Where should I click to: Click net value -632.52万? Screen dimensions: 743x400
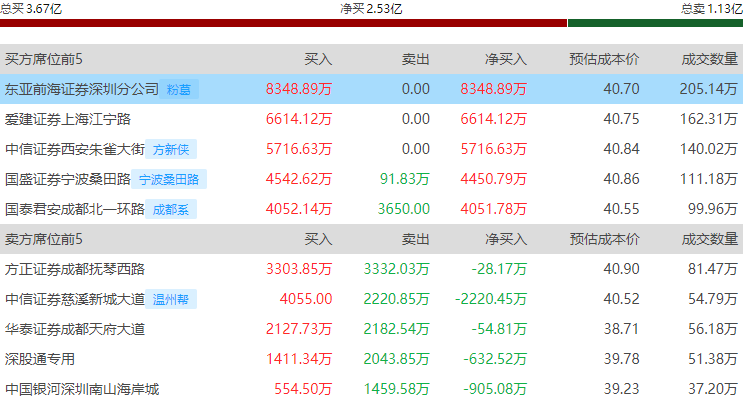(x=495, y=359)
